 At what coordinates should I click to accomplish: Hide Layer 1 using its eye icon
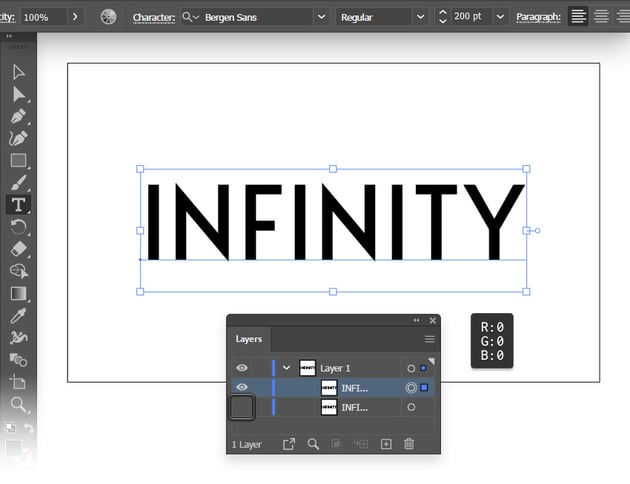[242, 368]
